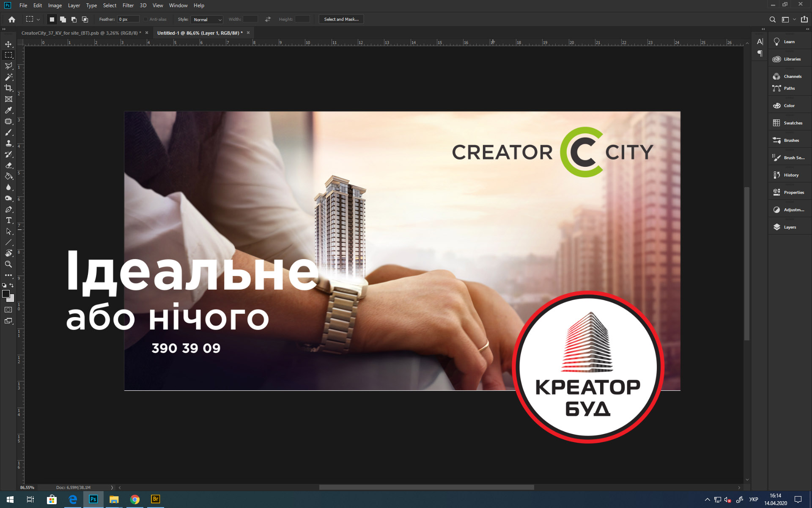This screenshot has height=508, width=812.
Task: Select the Polygonal Lasso tool
Action: pyautogui.click(x=8, y=66)
